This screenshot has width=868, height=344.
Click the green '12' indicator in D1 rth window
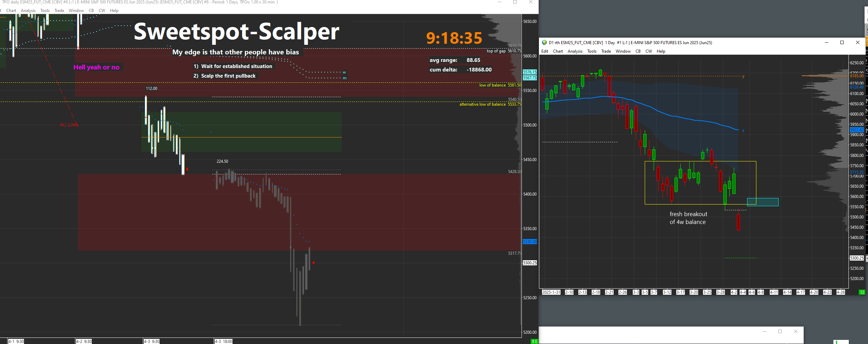pyautogui.click(x=862, y=292)
